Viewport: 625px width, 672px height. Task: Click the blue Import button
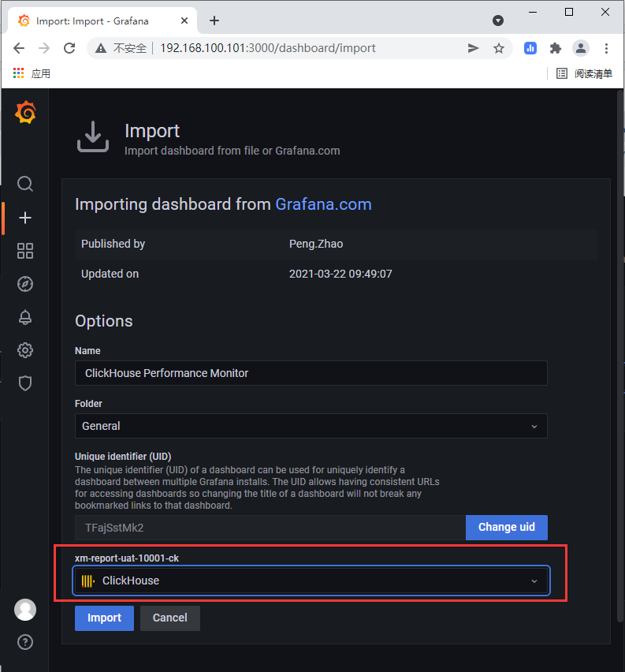(104, 618)
